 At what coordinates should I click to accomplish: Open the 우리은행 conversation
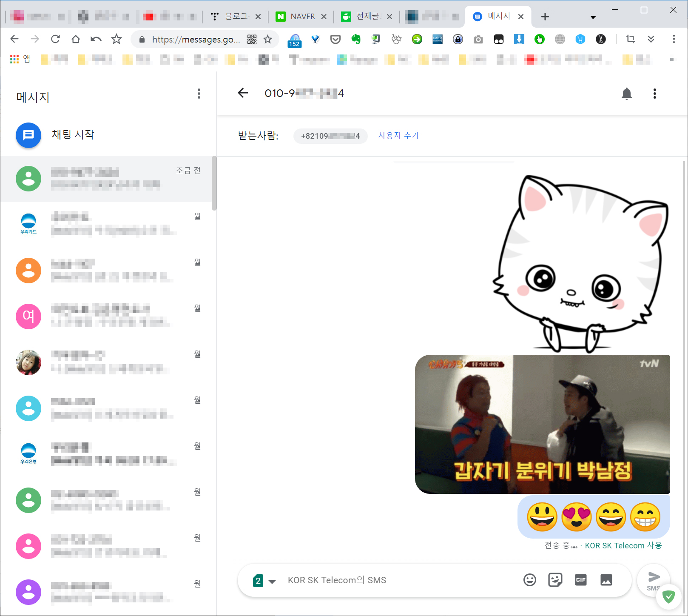click(106, 454)
